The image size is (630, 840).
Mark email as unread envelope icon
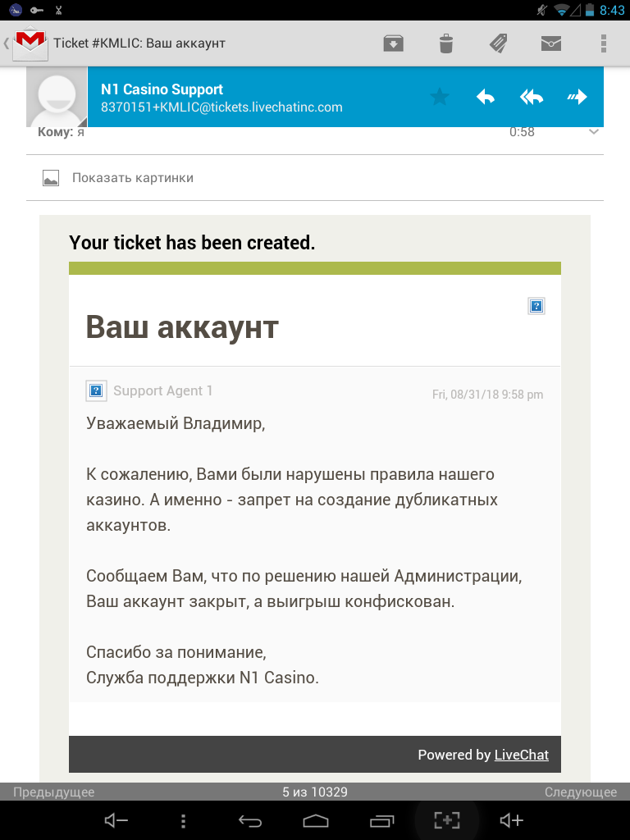point(551,43)
